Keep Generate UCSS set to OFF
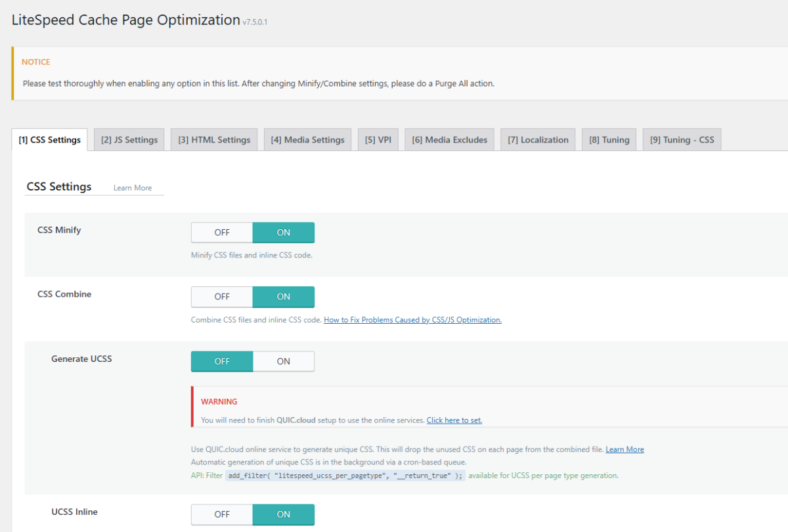Screen dimensions: 788x532 (221, 361)
